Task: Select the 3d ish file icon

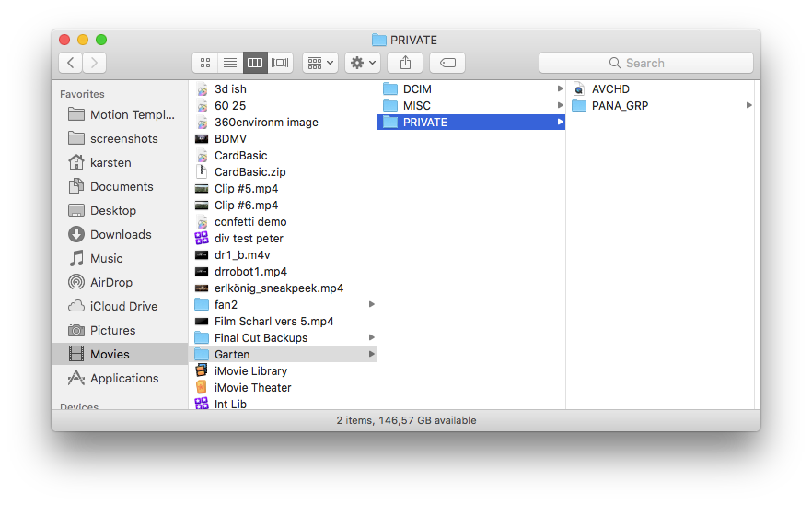Action: tap(202, 89)
